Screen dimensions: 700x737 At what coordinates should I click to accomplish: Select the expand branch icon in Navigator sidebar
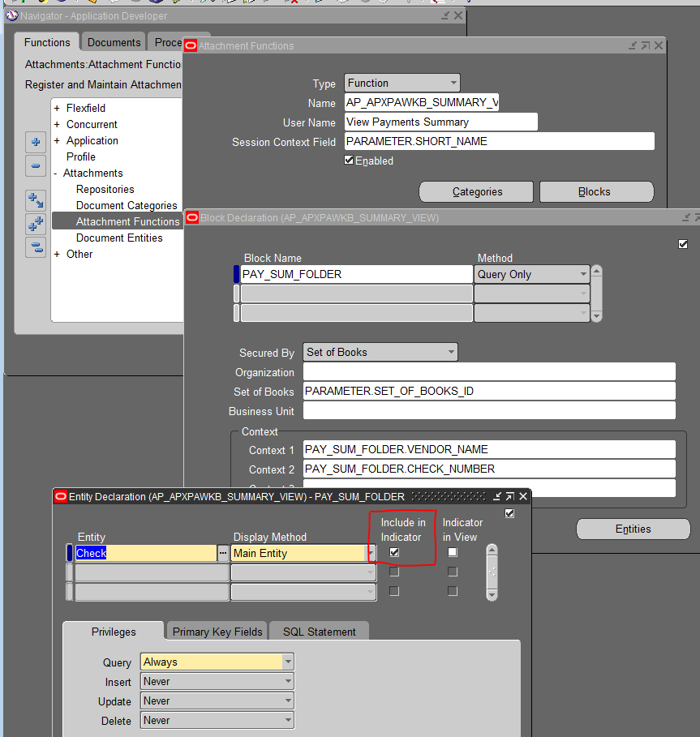(36, 199)
